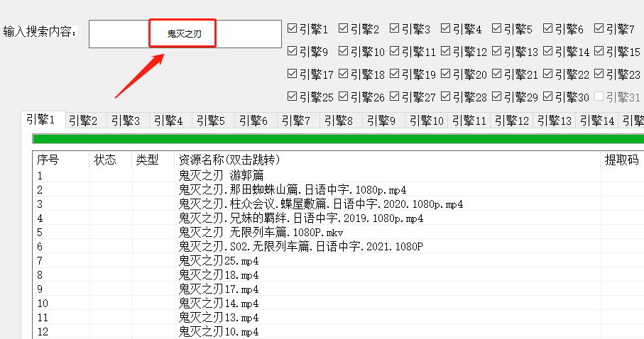
Task: Disable the 引擎28 checkbox
Action: pos(445,96)
